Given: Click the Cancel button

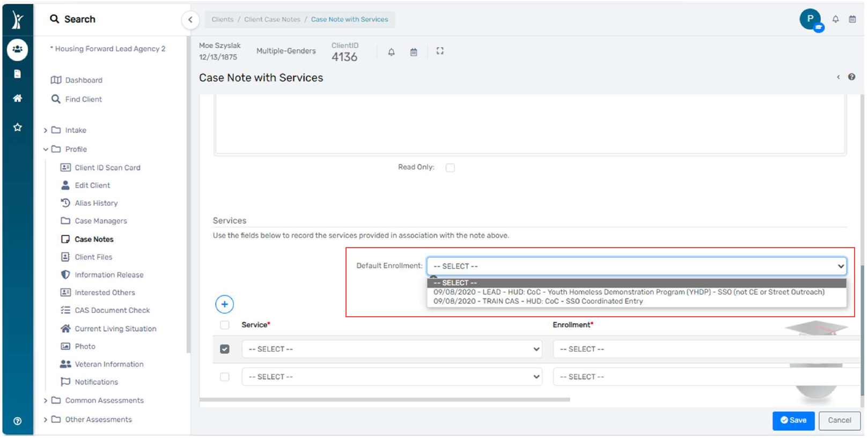Looking at the screenshot, I should [x=839, y=421].
